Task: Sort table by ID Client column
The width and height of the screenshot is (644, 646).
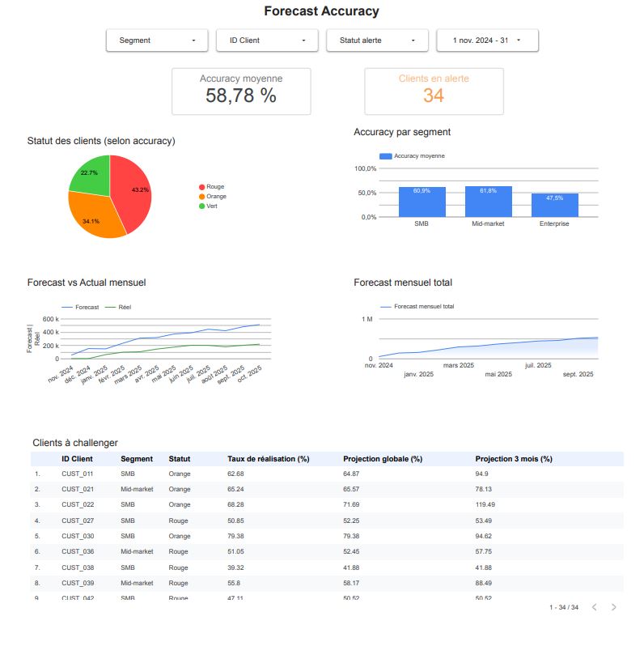Action: click(x=77, y=459)
